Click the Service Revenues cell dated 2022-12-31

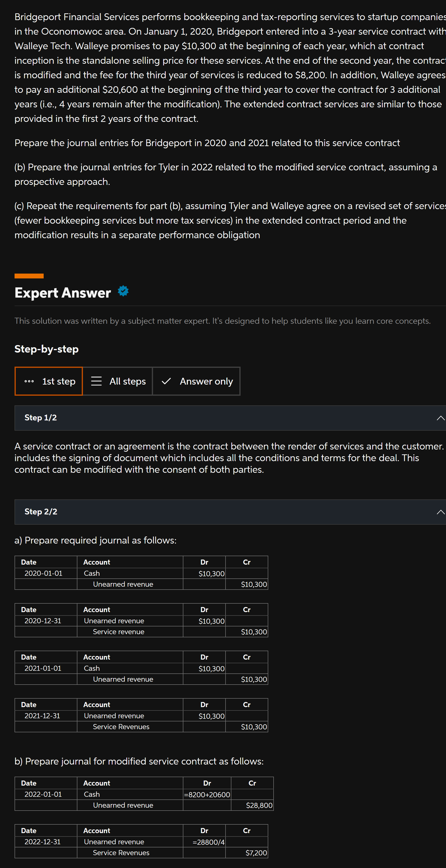[120, 852]
